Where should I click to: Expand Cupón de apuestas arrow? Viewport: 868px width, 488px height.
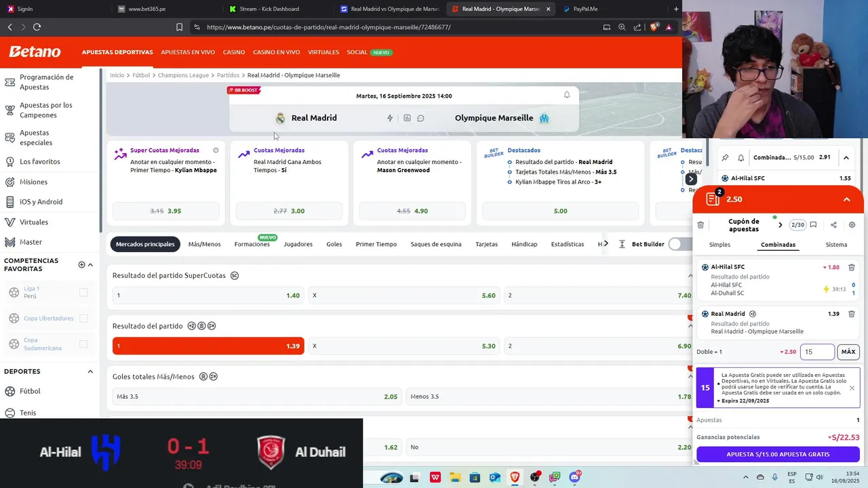(x=780, y=225)
